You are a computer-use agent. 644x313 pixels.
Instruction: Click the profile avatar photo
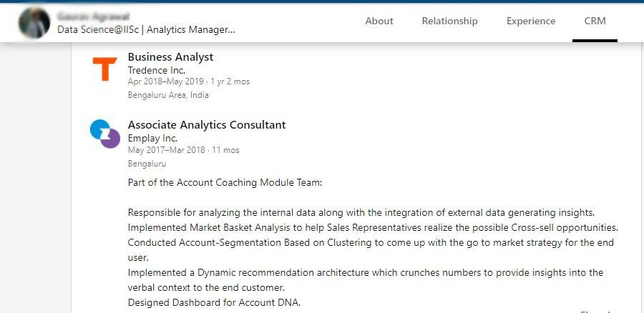click(x=34, y=23)
